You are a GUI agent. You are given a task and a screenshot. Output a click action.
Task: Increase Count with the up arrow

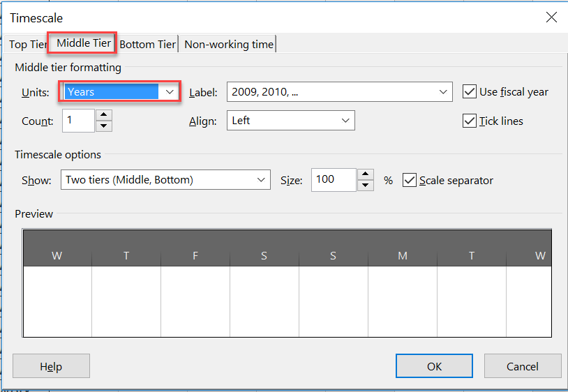click(104, 115)
